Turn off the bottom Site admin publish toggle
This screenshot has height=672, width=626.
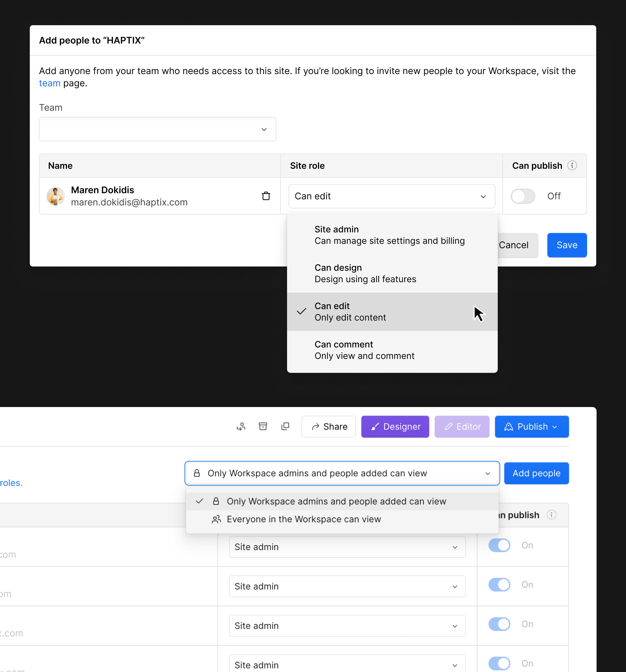tap(500, 663)
